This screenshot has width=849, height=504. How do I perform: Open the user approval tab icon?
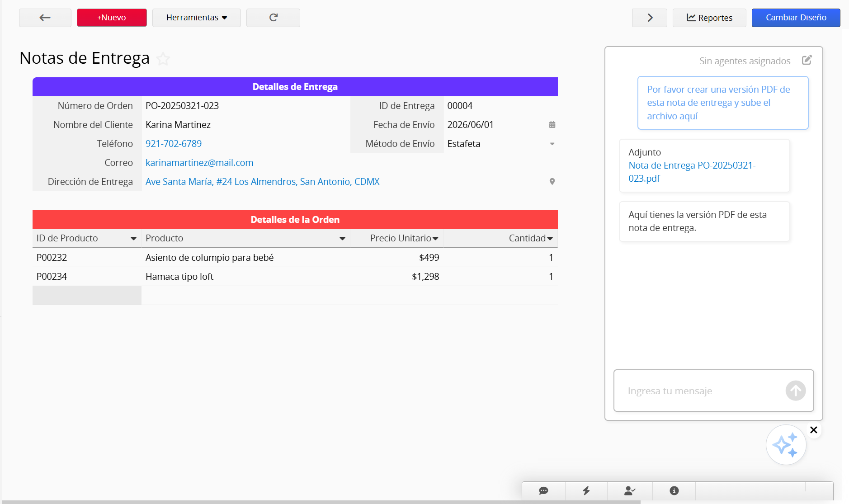[629, 490]
